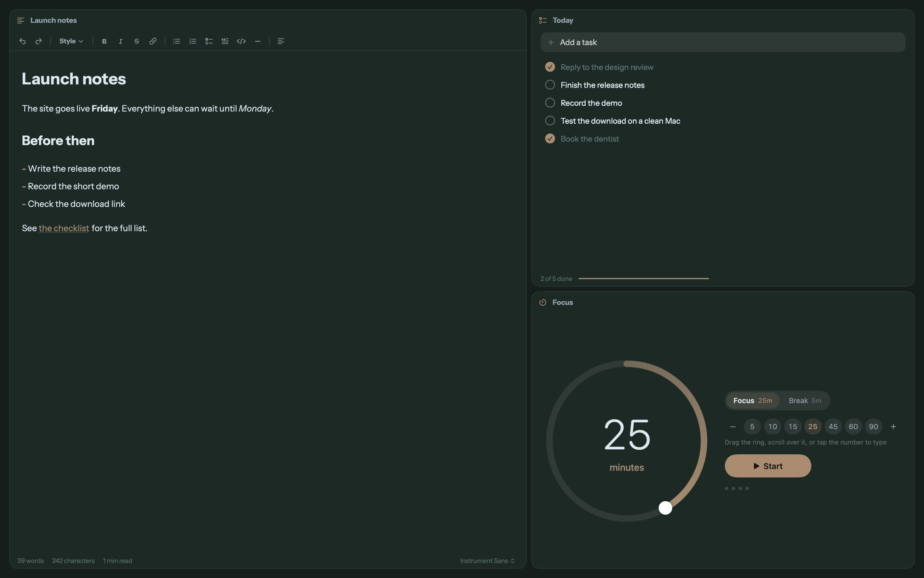Click the white handle on the timer ring
Image resolution: width=924 pixels, height=578 pixels.
tap(665, 508)
